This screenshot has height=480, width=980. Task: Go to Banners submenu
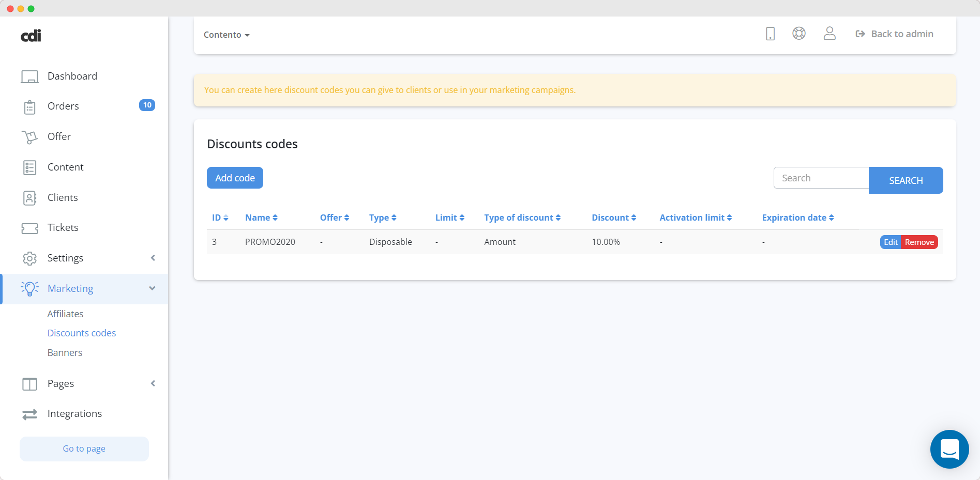pos(65,352)
